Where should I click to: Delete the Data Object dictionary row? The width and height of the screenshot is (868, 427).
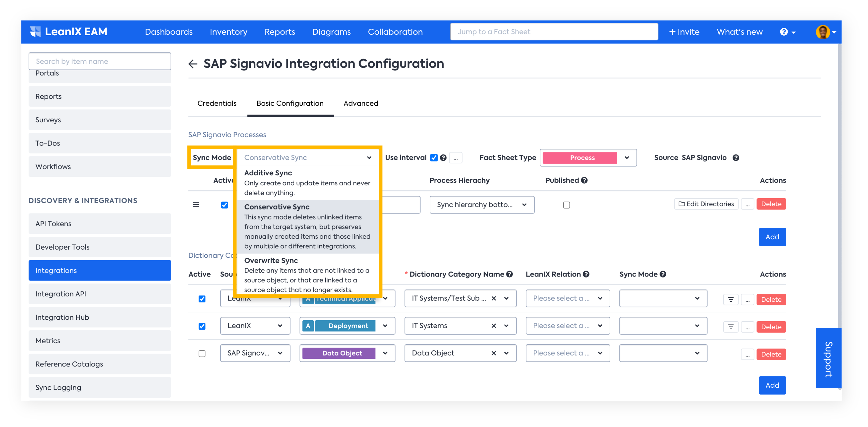pyautogui.click(x=771, y=354)
